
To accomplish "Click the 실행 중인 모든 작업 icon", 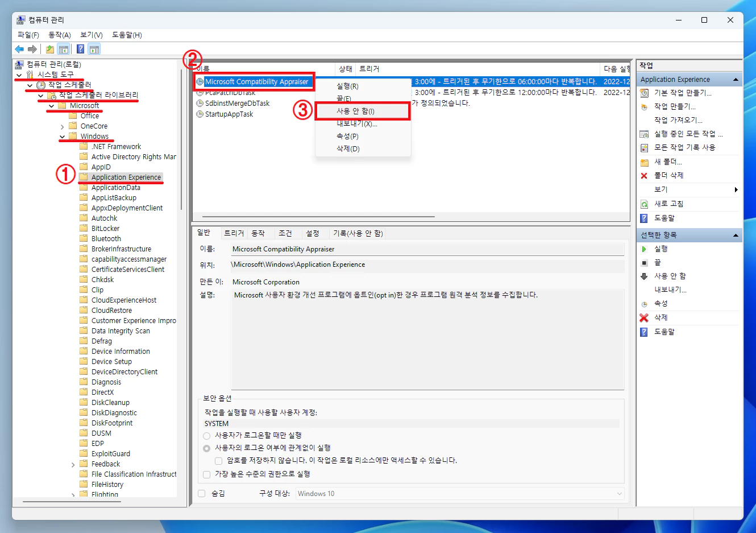I will (644, 134).
